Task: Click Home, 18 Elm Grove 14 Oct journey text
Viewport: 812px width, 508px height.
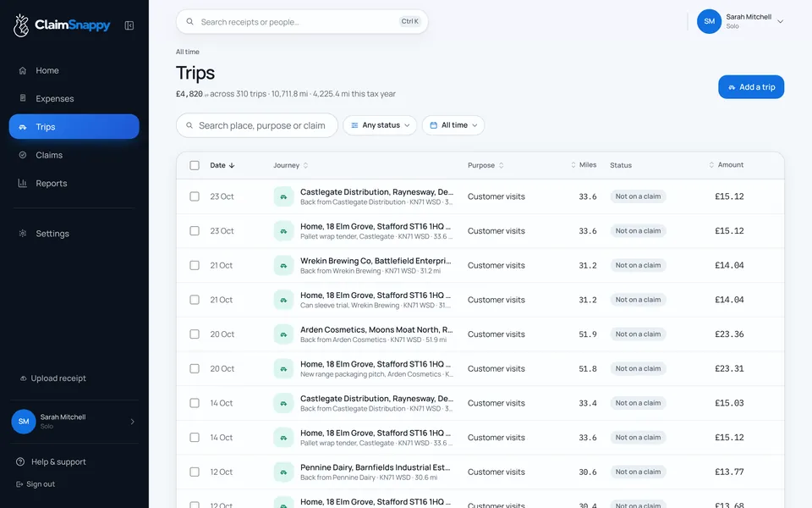Action: [376, 433]
